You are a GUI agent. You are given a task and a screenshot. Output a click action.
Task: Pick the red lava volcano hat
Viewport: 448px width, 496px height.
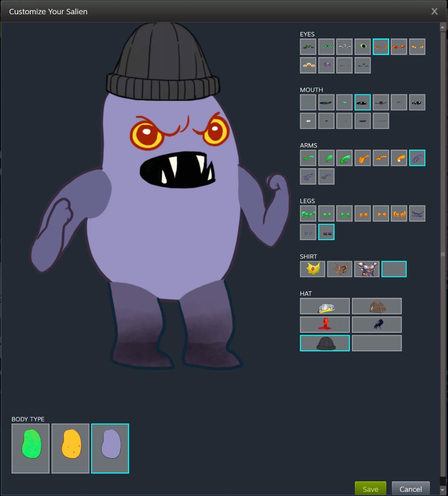click(x=325, y=325)
